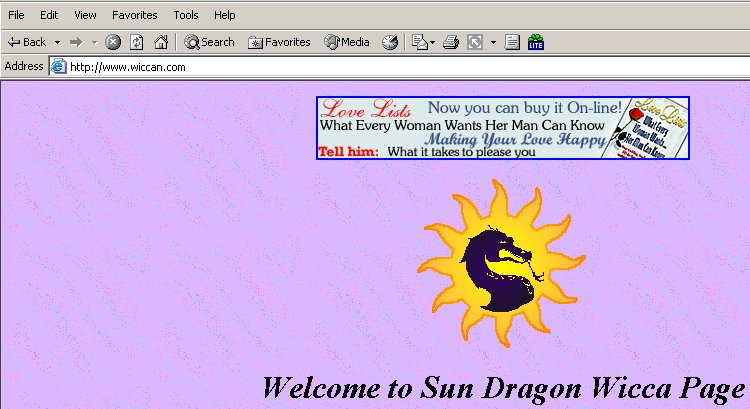Expand the Edit page dropdown arrow
Image resolution: width=750 pixels, height=409 pixels.
point(432,43)
